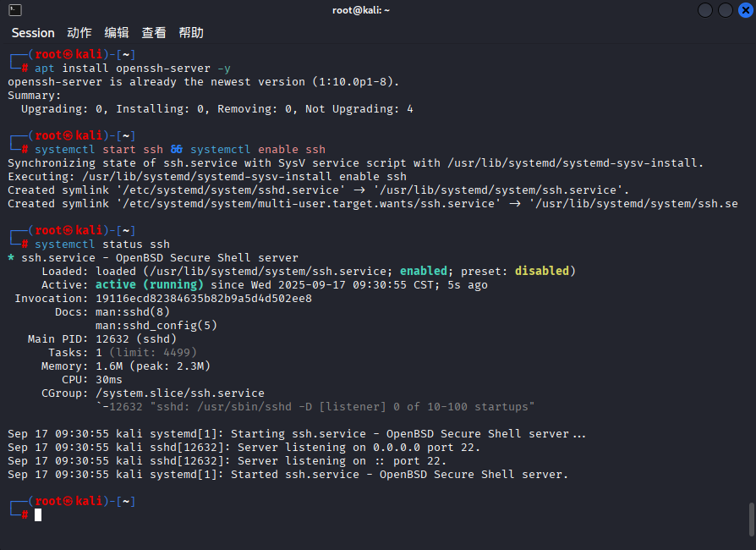The height and width of the screenshot is (550, 756).
Task: Click the 'Tasks: 1 (limit: 4499)' line
Action: click(123, 352)
